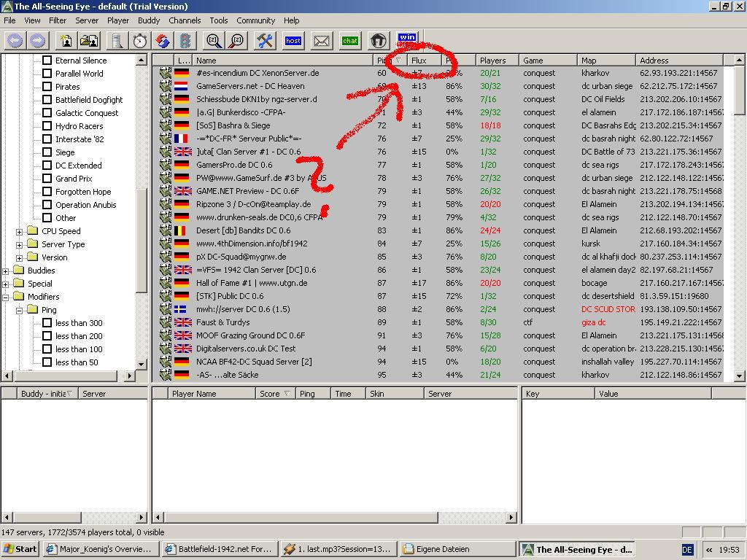Expand the Version folder node
The image size is (747, 560).
[x=19, y=257]
